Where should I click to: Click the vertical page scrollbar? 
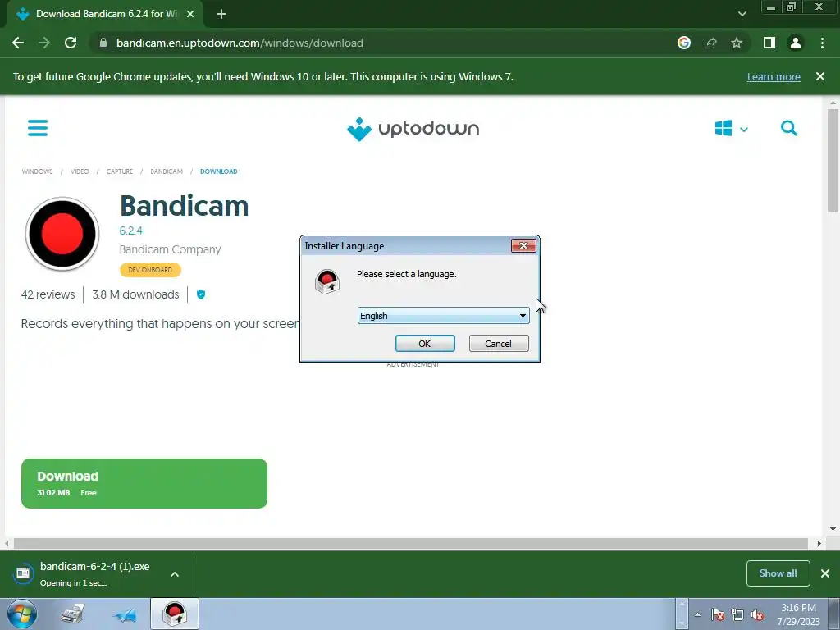[833, 161]
